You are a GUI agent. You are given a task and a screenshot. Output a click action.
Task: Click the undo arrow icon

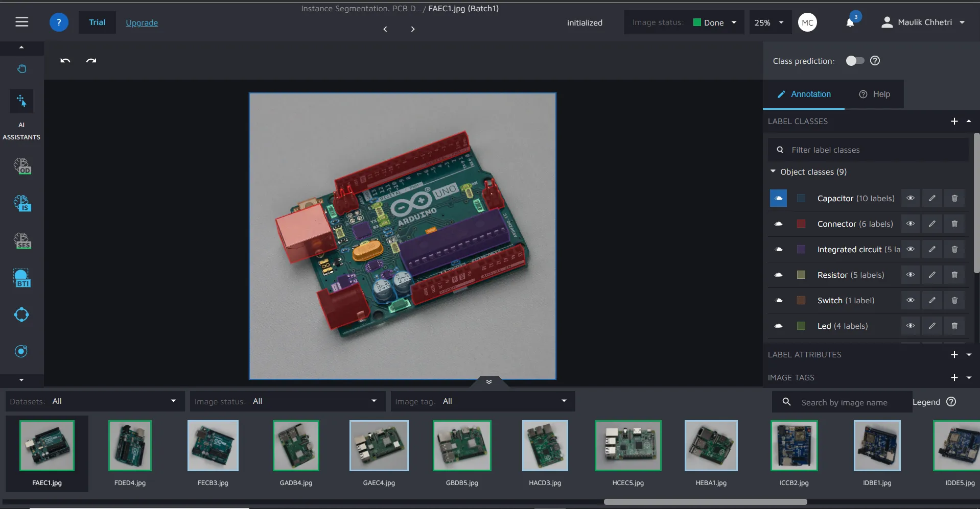pyautogui.click(x=65, y=61)
